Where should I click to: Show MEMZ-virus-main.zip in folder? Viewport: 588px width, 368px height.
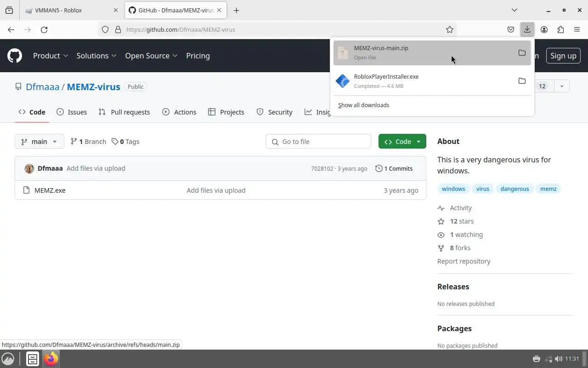pyautogui.click(x=522, y=52)
